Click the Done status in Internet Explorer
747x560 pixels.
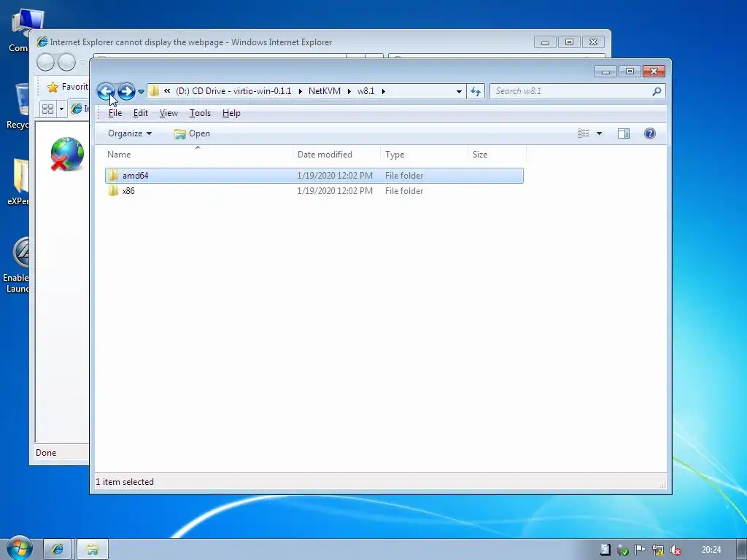(46, 453)
